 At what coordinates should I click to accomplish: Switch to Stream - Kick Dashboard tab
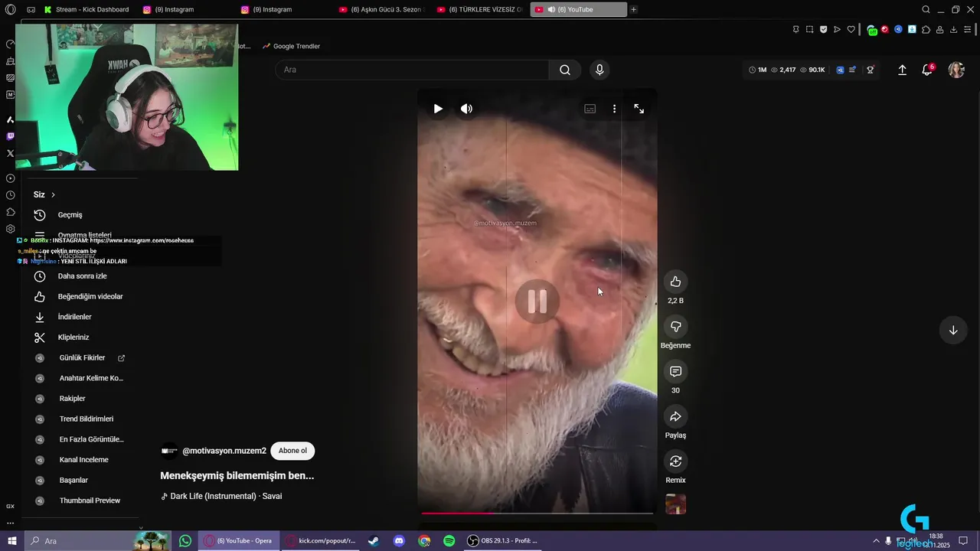[87, 9]
